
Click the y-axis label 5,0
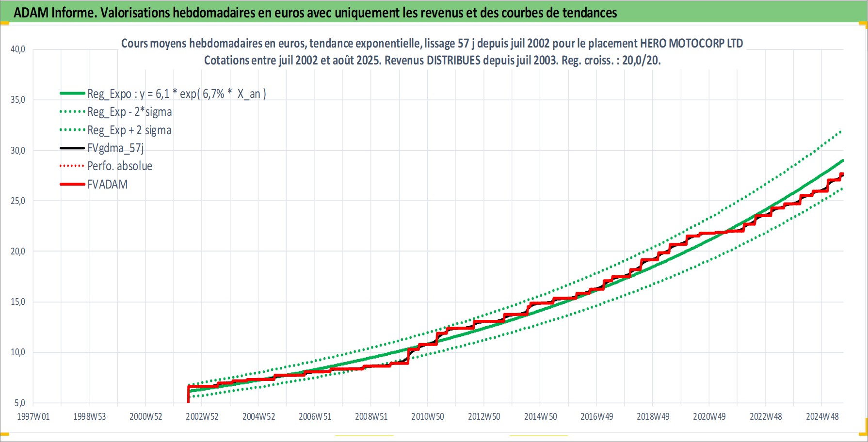point(19,403)
